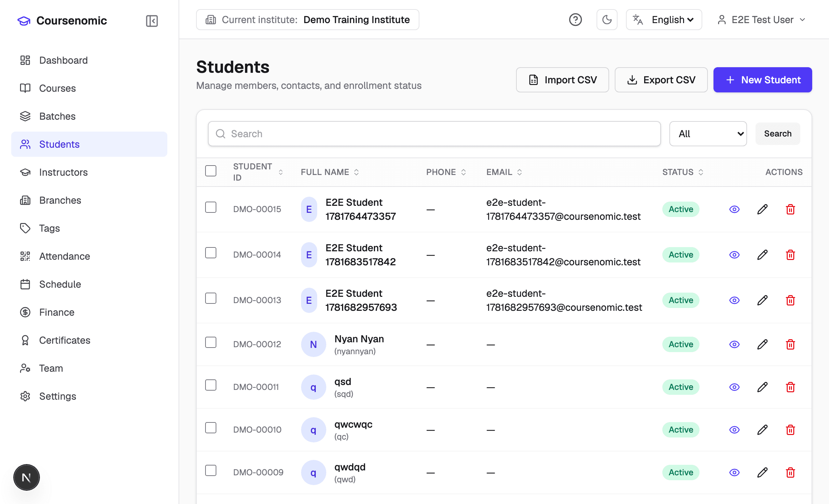Open the help question mark icon
This screenshot has width=829, height=504.
tap(575, 20)
